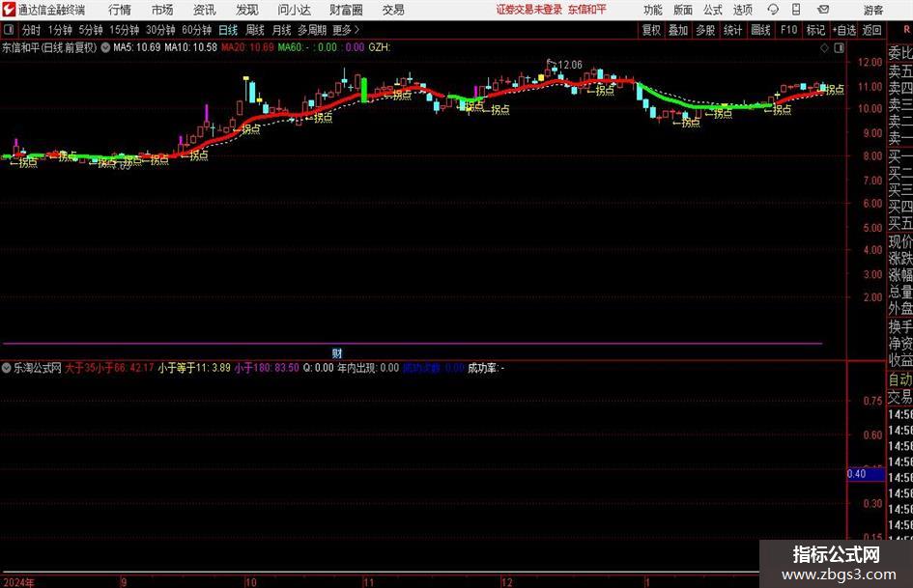Open the 多周期 multi-period view

click(x=312, y=30)
